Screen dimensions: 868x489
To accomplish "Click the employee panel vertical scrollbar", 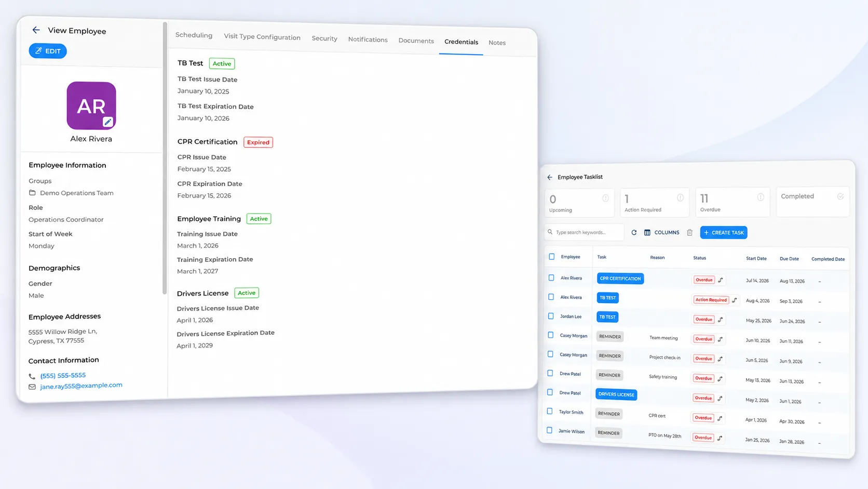I will click(x=165, y=158).
